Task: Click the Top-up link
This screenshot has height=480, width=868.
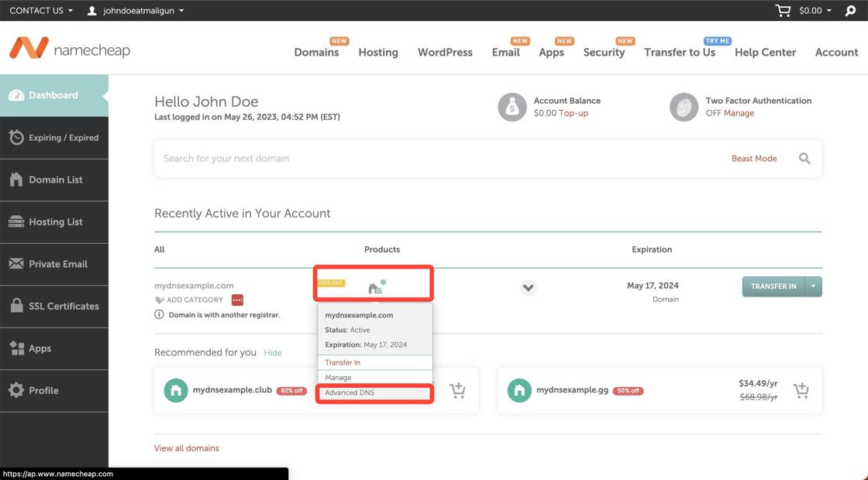Action: pyautogui.click(x=573, y=113)
